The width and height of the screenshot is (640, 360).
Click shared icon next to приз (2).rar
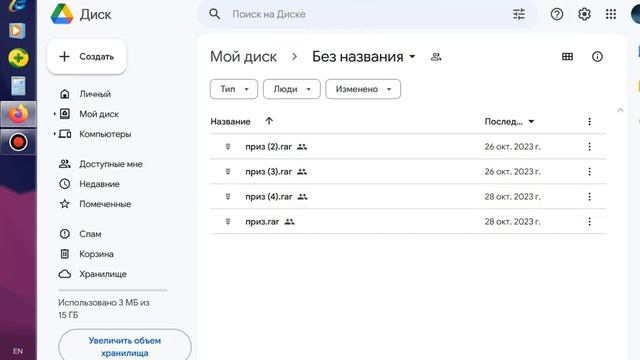302,147
